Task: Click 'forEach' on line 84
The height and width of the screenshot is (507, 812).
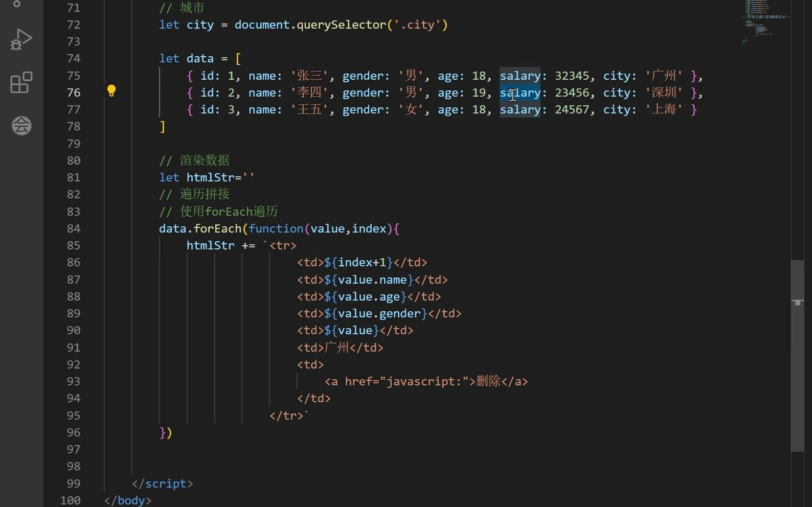Action: point(217,228)
